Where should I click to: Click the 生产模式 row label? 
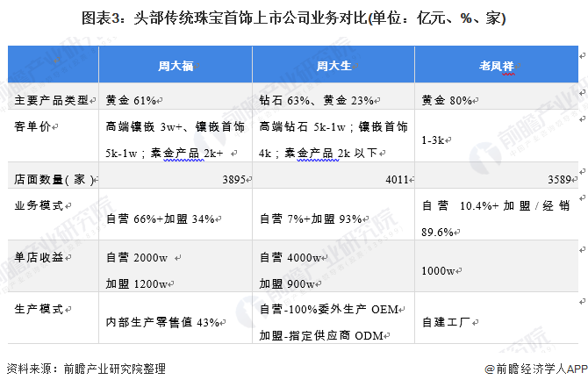(39, 309)
